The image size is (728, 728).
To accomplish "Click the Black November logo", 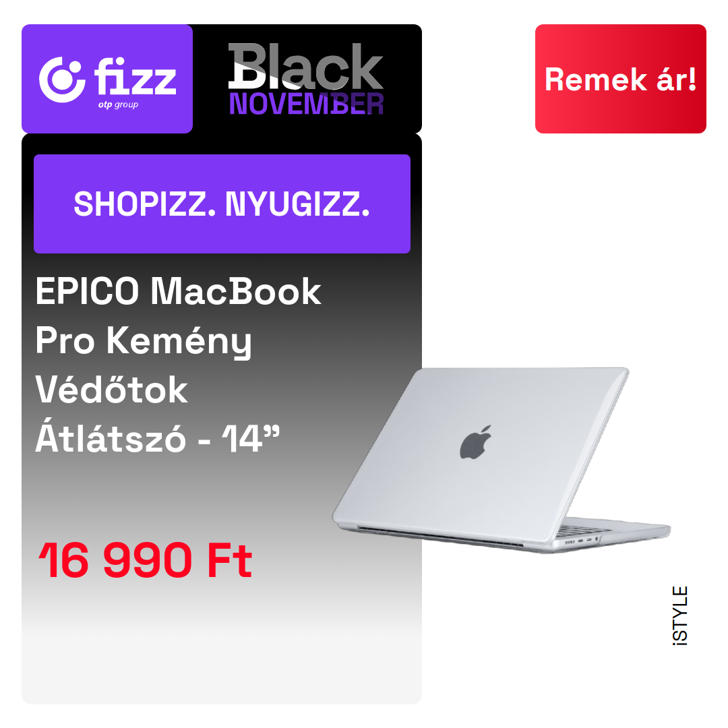I will click(306, 79).
